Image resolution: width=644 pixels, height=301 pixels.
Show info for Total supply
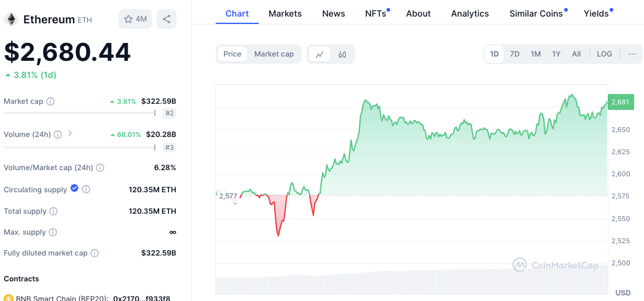point(53,211)
